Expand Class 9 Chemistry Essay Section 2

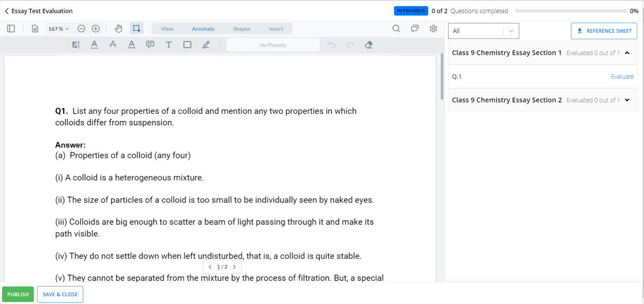click(x=627, y=100)
